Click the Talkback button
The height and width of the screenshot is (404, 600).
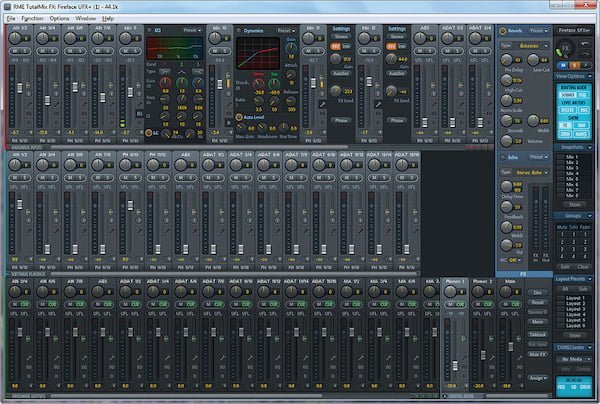pos(538,334)
